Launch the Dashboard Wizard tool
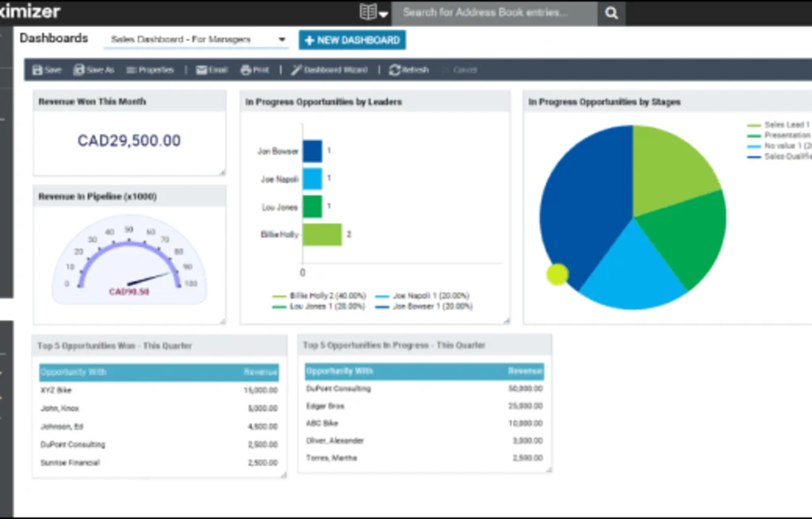This screenshot has width=812, height=519. click(x=329, y=70)
